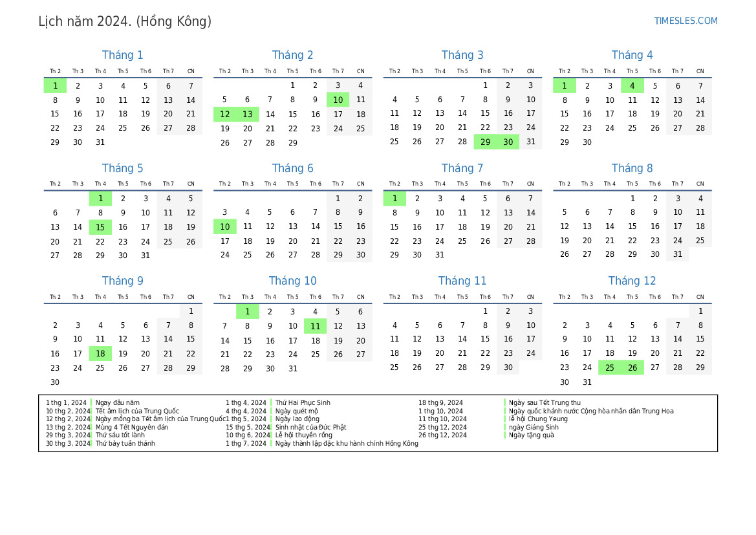Click highlighted day 12 in Tháng 2
The width and height of the screenshot is (756, 535).
click(x=224, y=115)
